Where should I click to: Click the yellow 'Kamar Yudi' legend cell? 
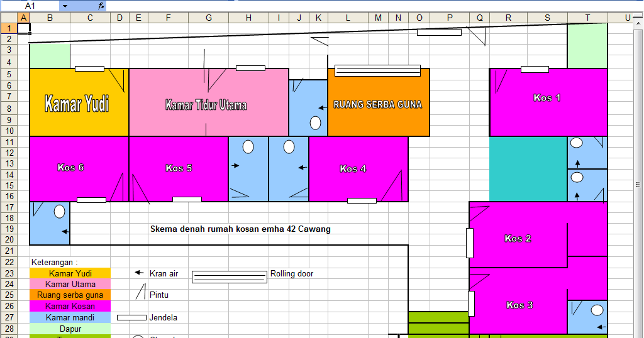coord(70,273)
